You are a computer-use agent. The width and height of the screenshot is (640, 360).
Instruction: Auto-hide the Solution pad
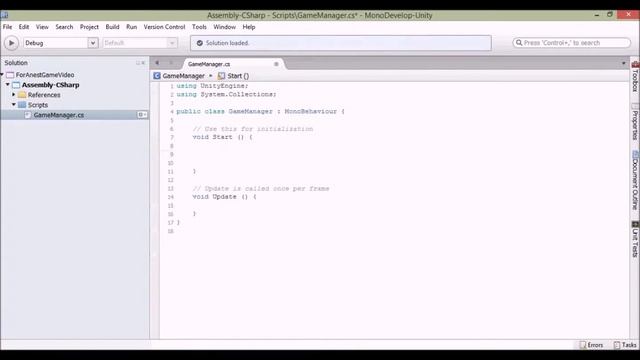coord(138,63)
